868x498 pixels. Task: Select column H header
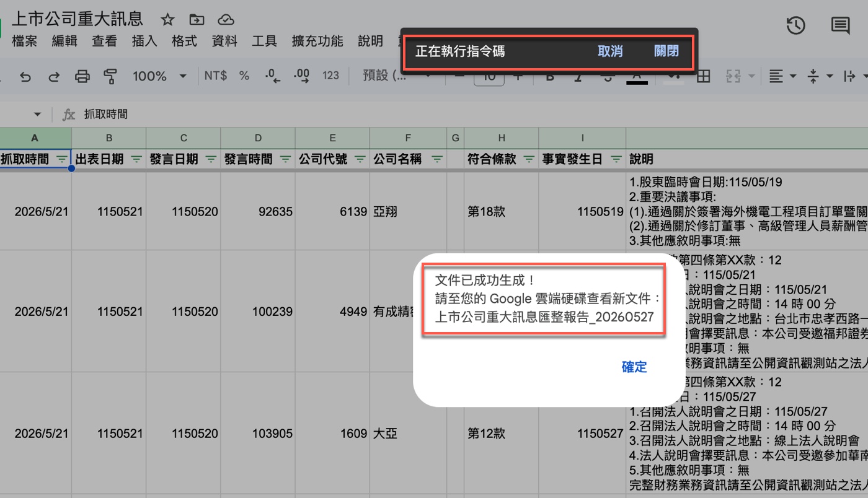coord(502,138)
